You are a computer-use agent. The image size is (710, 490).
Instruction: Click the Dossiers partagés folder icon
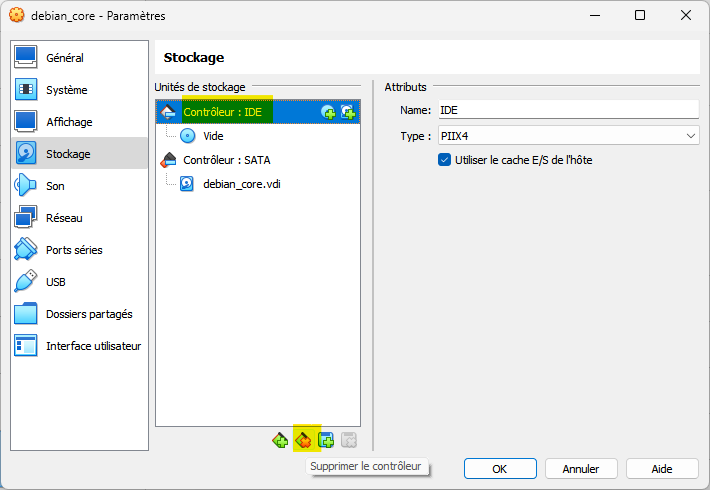25,313
